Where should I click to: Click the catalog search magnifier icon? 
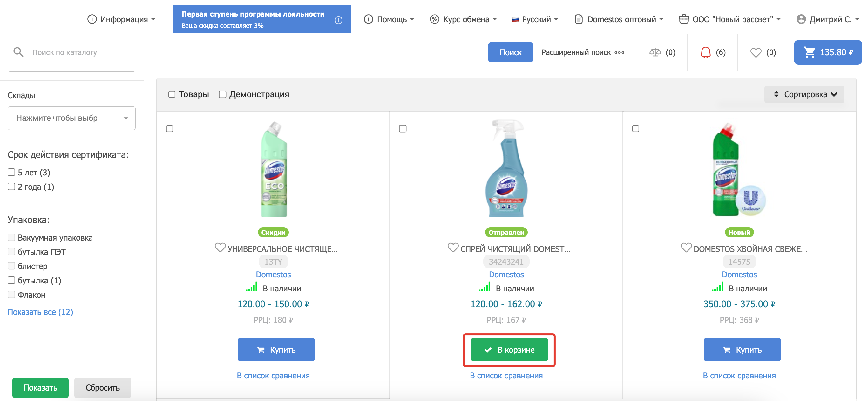click(x=18, y=52)
